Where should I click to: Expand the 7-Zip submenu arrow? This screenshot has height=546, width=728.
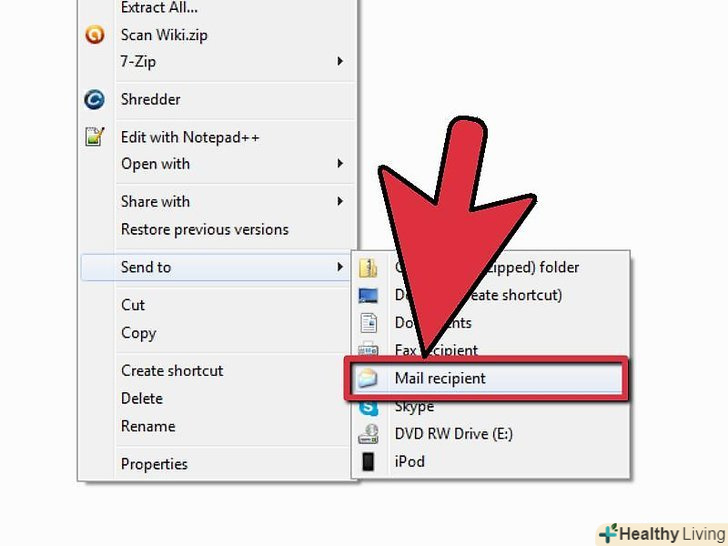point(340,61)
